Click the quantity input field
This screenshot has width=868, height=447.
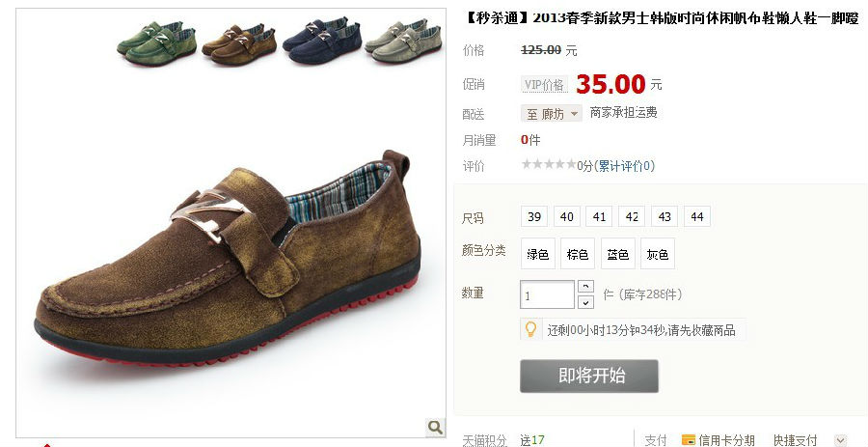(547, 294)
